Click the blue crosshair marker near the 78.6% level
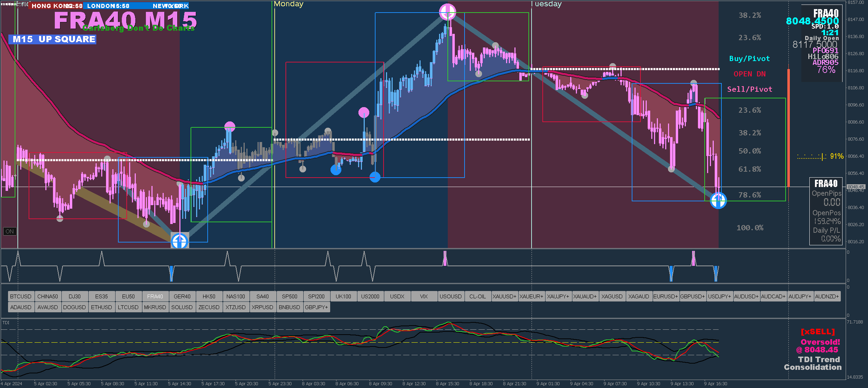This screenshot has height=388, width=868. [718, 200]
